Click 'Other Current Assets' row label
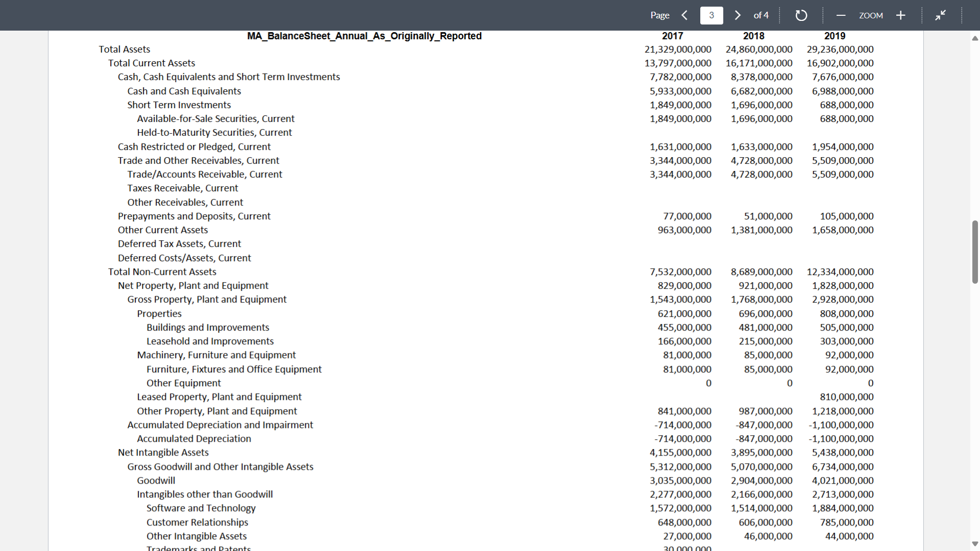Screen dimensions: 980x551 pyautogui.click(x=163, y=230)
